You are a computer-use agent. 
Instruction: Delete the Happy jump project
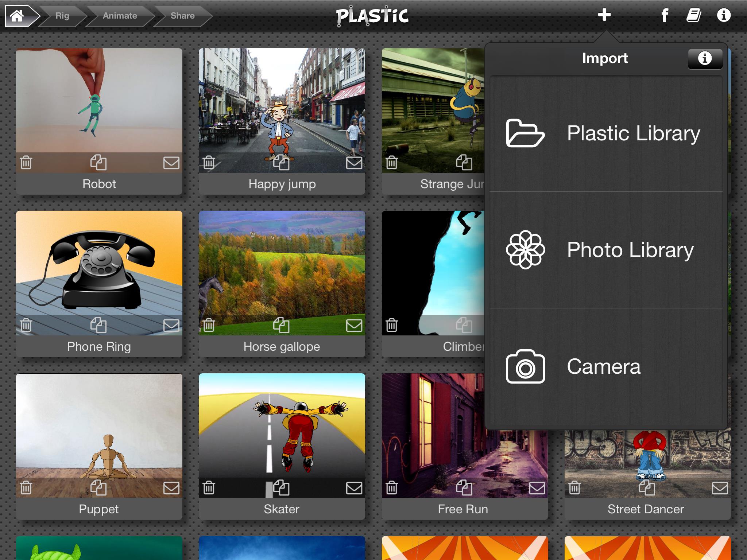pos(209,163)
